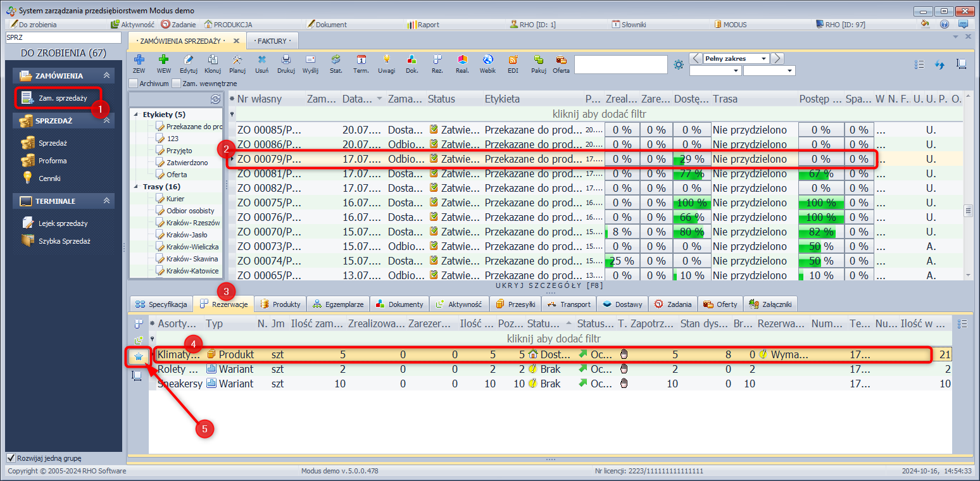Click the Drukuj printer icon
This screenshot has width=980, height=481.
(x=286, y=60)
